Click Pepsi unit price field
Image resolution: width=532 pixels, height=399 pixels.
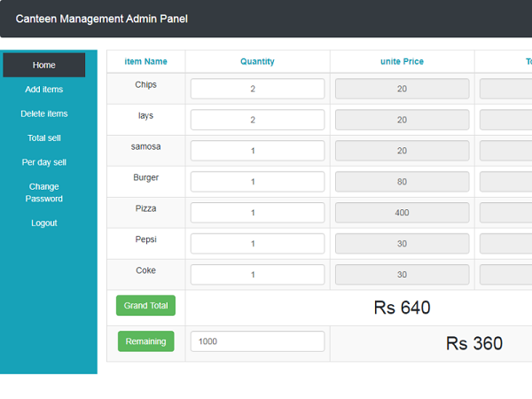click(402, 244)
